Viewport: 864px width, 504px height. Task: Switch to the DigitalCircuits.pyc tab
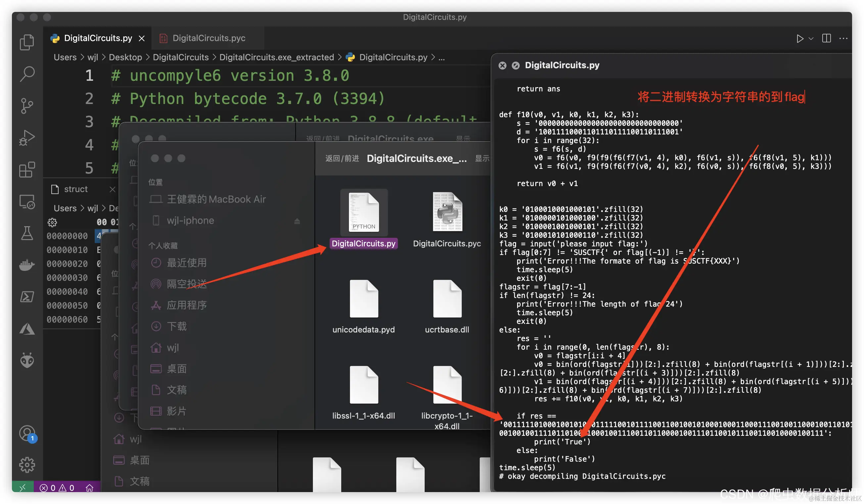click(x=209, y=38)
